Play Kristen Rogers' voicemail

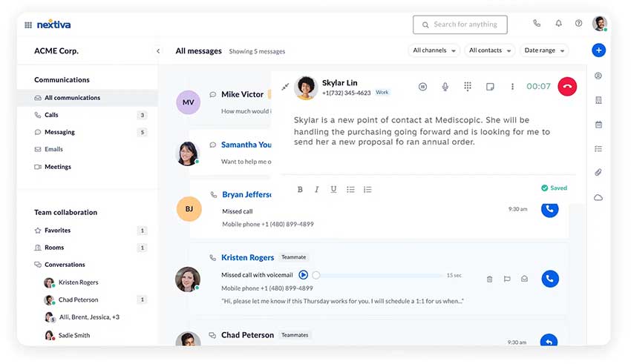[303, 275]
